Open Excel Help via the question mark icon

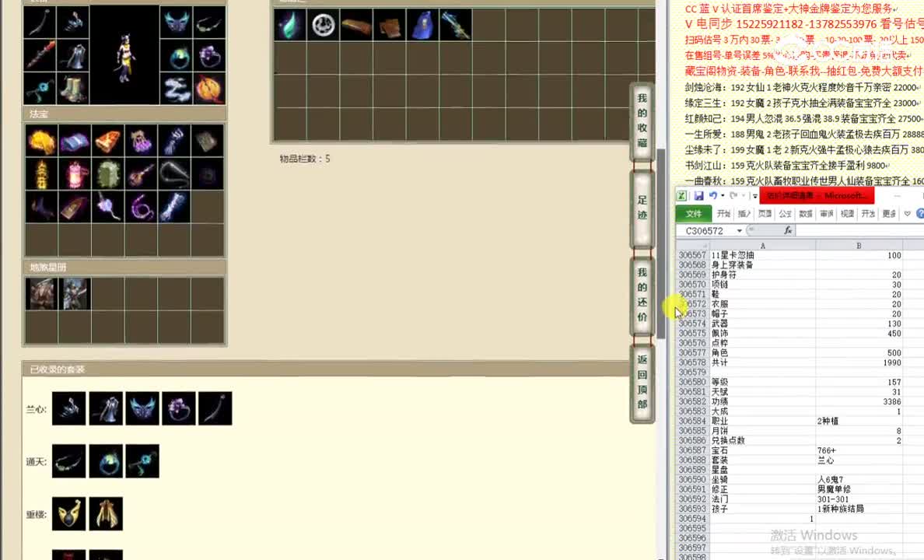pos(919,214)
